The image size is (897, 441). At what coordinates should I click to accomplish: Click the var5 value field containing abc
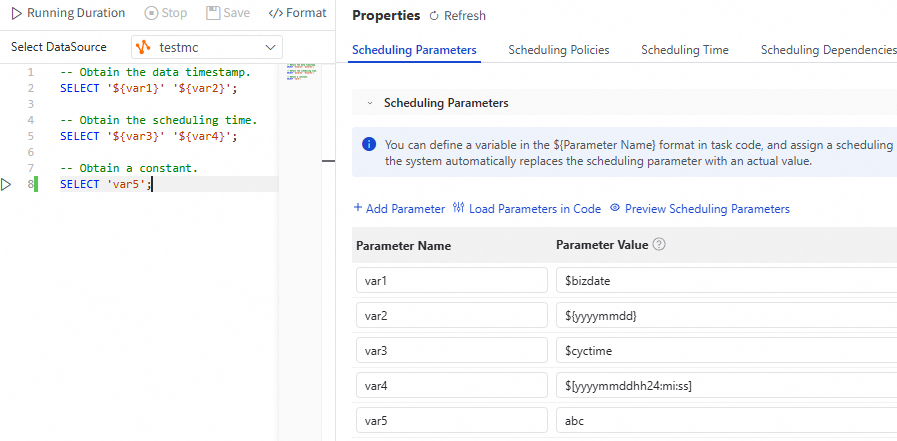(x=725, y=419)
